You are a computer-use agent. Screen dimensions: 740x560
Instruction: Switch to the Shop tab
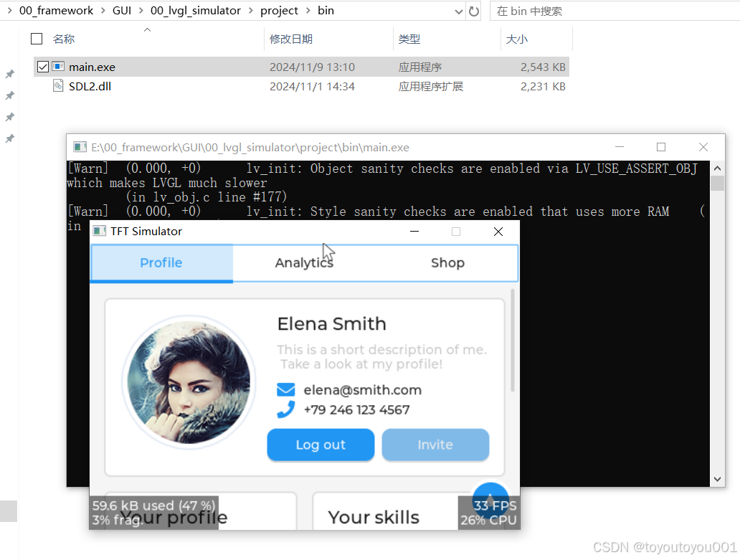click(x=447, y=262)
